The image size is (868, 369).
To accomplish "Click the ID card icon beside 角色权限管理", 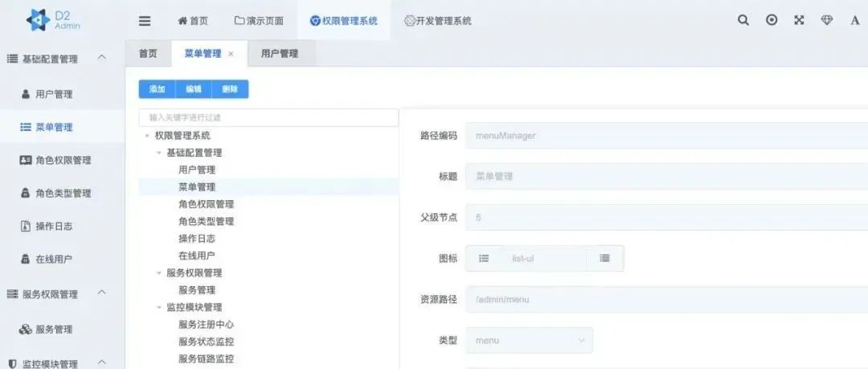I will pyautogui.click(x=25, y=160).
